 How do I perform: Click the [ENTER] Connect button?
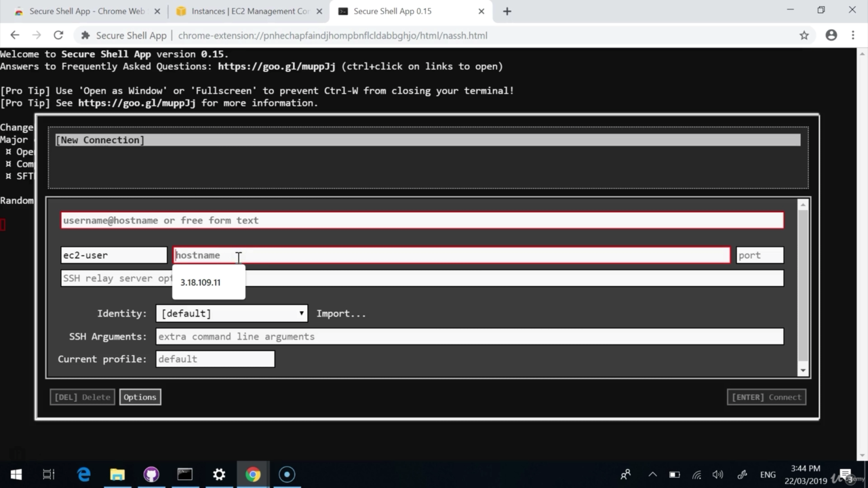click(x=766, y=397)
